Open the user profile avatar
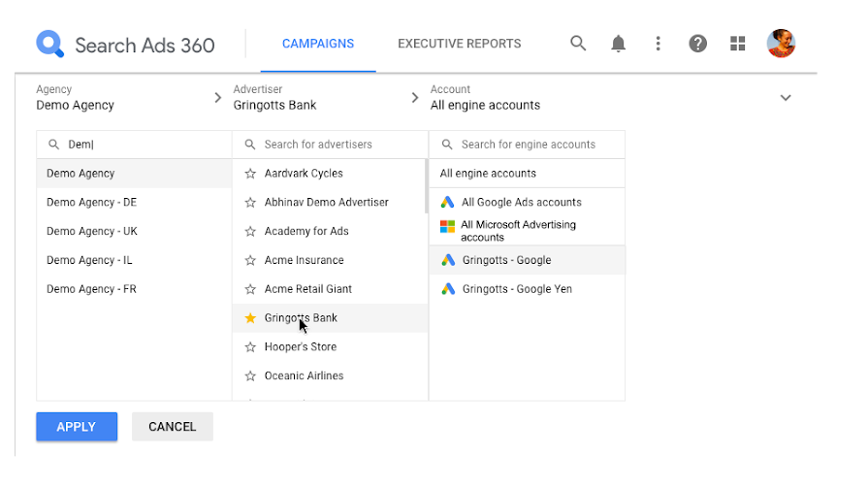 coord(781,44)
